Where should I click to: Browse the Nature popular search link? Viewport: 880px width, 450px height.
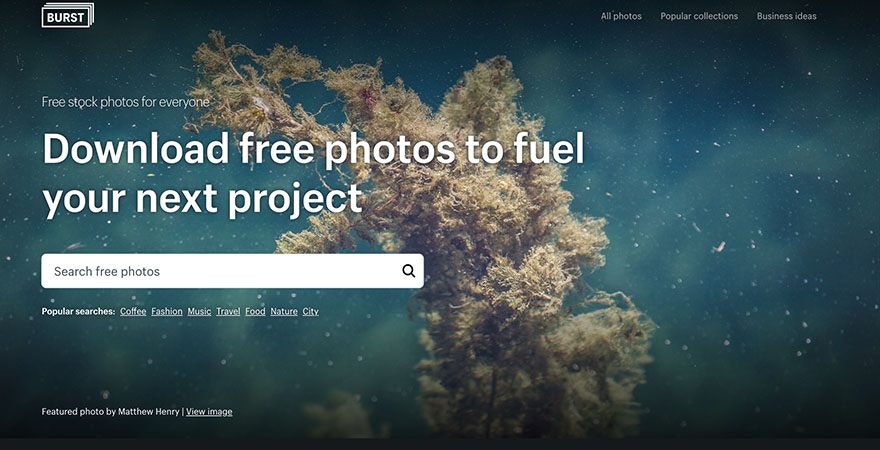point(284,311)
